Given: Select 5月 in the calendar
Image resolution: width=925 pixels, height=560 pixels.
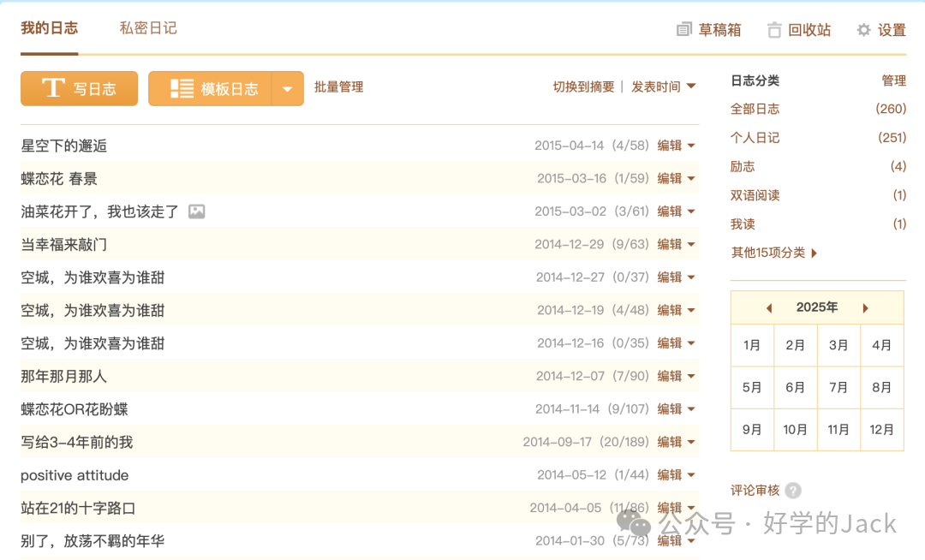Looking at the screenshot, I should coord(752,388).
